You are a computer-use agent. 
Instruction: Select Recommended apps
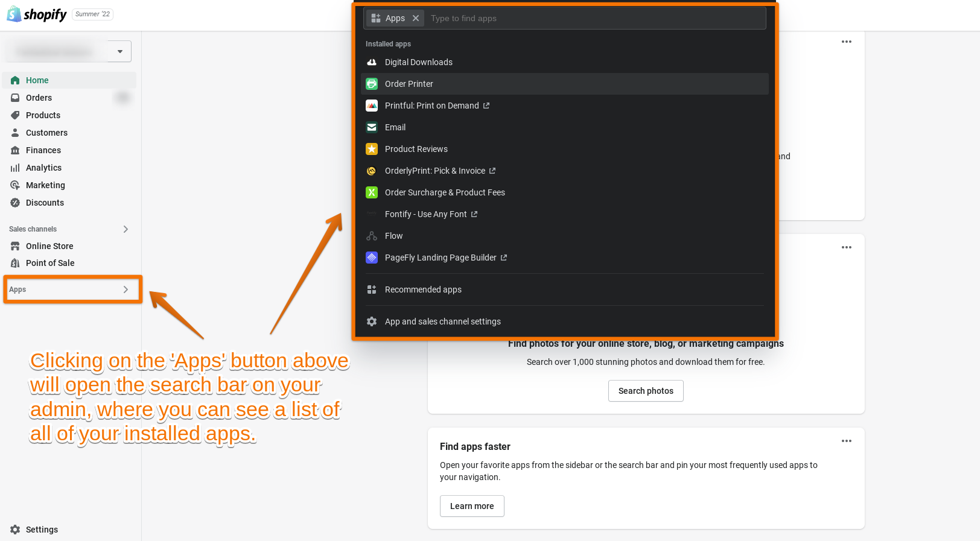pyautogui.click(x=423, y=289)
